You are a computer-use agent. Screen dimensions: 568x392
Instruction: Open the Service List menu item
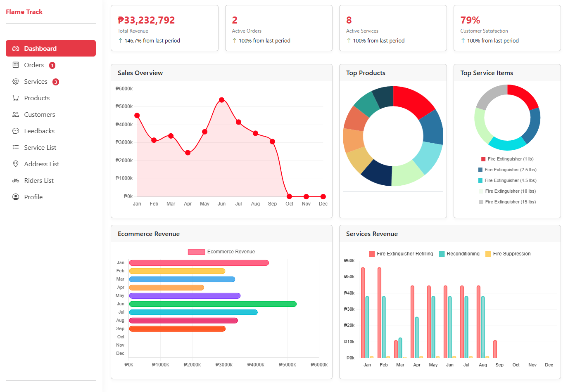(40, 147)
